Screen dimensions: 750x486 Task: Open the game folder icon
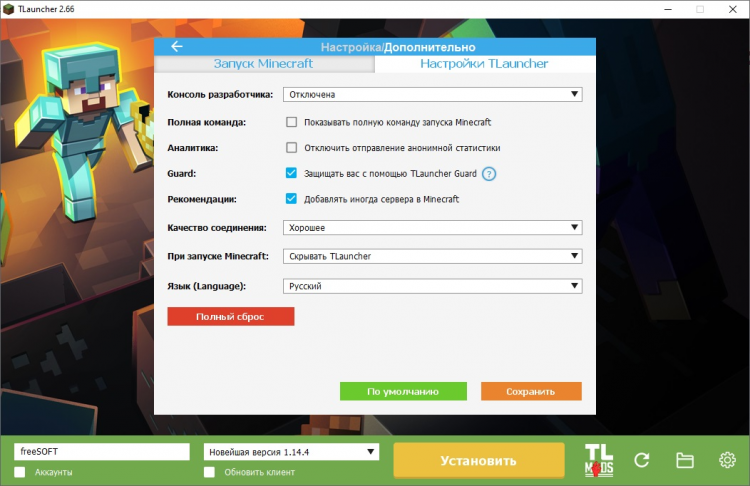point(685,460)
